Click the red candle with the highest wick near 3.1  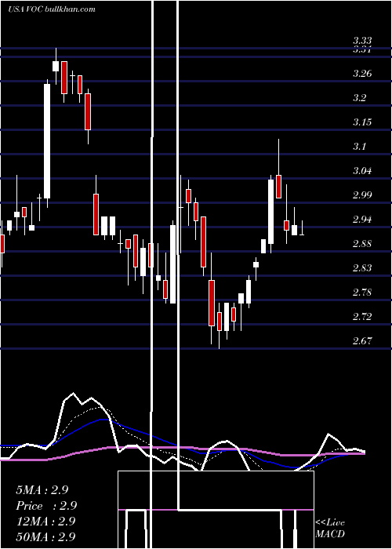pos(278,187)
